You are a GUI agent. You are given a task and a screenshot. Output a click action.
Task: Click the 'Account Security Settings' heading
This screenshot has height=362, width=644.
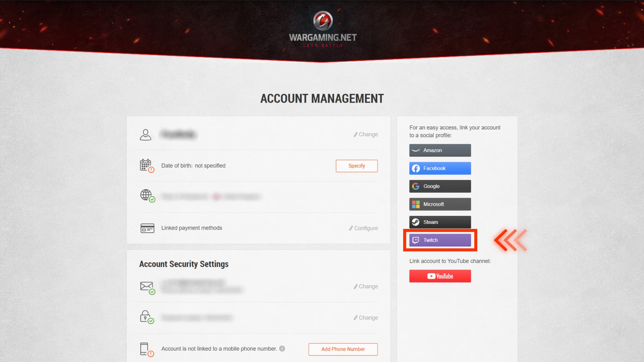click(184, 264)
